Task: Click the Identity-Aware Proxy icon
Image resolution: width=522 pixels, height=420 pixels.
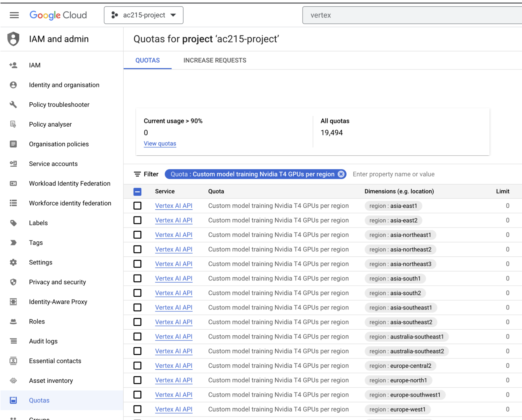Action: 13,302
